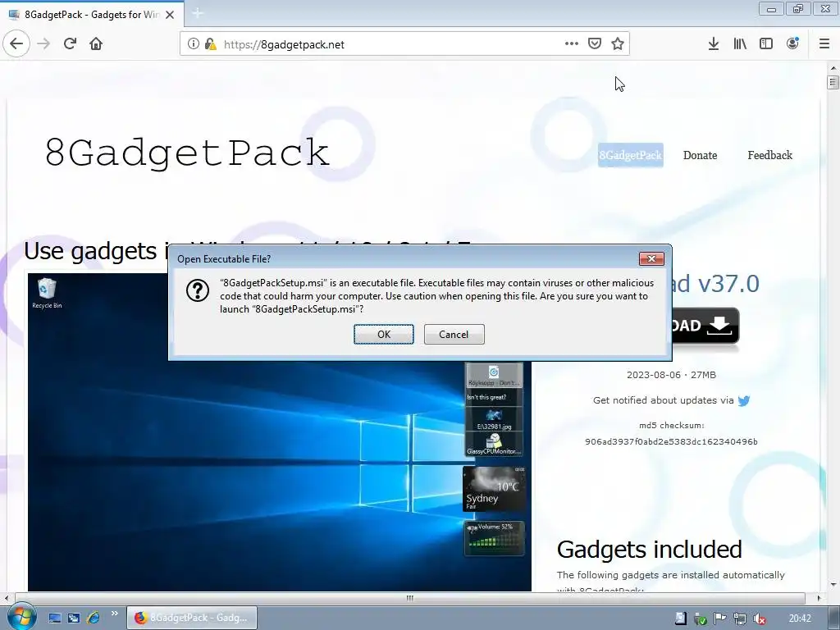Image resolution: width=840 pixels, height=630 pixels.
Task: Open the Library icon in the toolbar
Action: click(740, 44)
